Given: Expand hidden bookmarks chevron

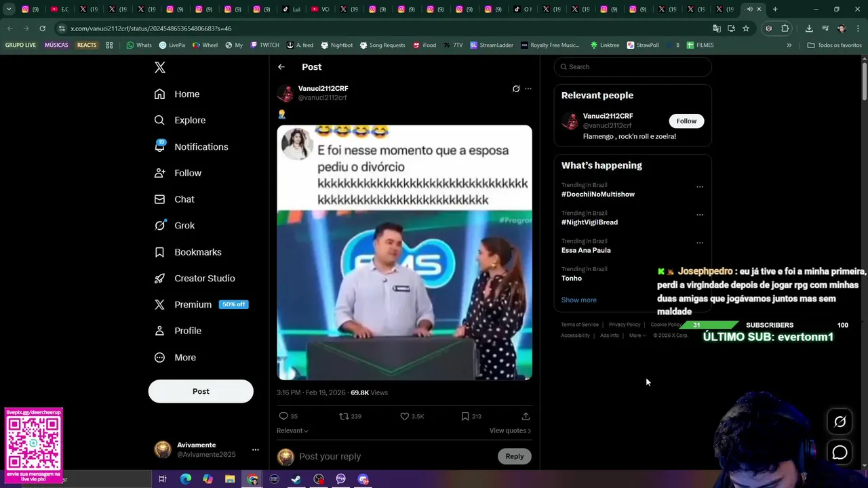Looking at the screenshot, I should click(789, 45).
